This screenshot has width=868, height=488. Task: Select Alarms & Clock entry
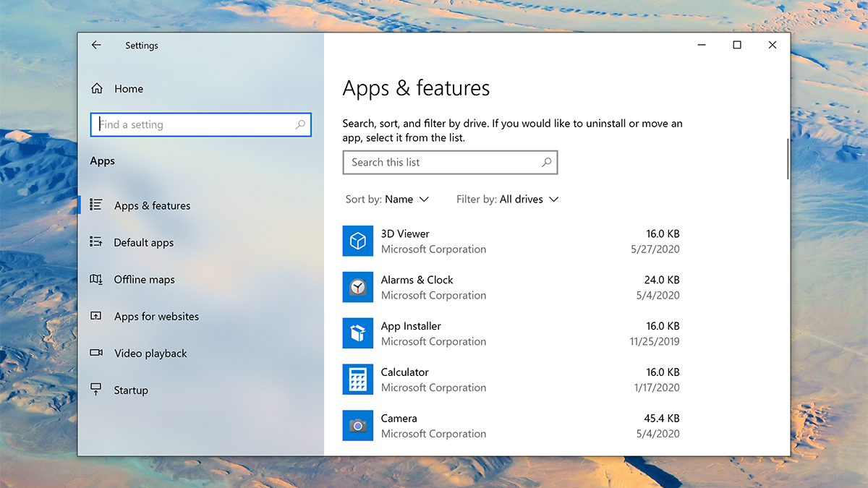(x=511, y=288)
